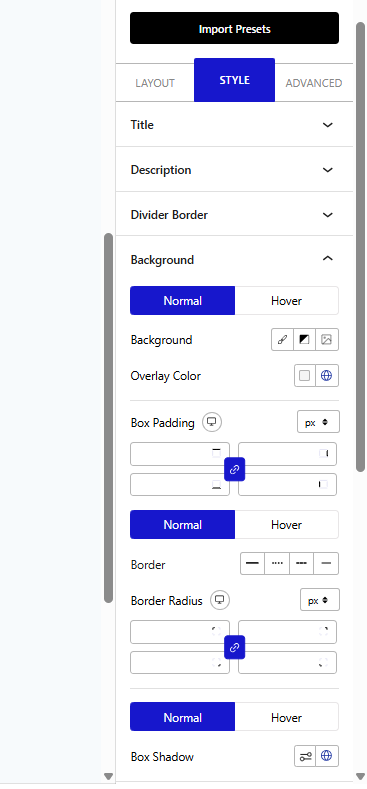This screenshot has width=367, height=789.
Task: Select Normal state above Background row
Action: pos(182,300)
